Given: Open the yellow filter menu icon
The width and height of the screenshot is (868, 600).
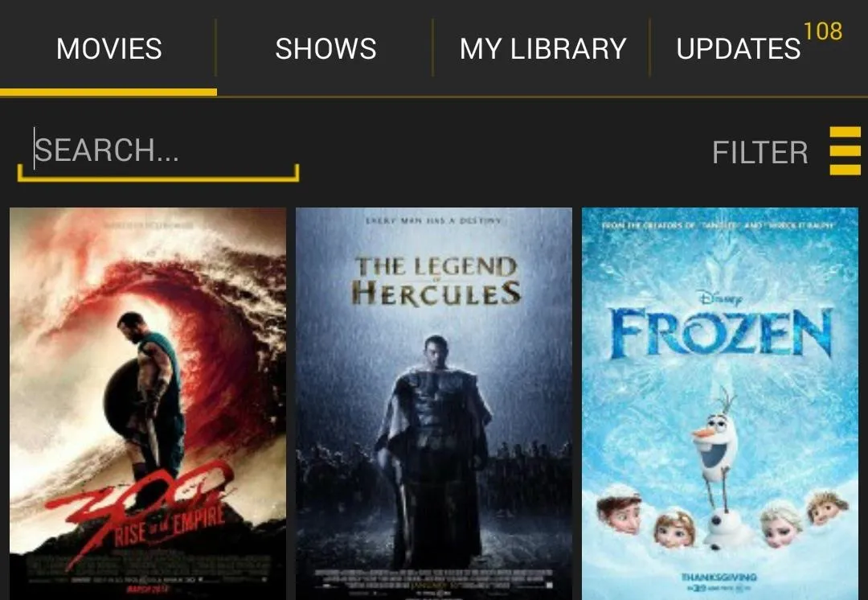Looking at the screenshot, I should [x=845, y=150].
